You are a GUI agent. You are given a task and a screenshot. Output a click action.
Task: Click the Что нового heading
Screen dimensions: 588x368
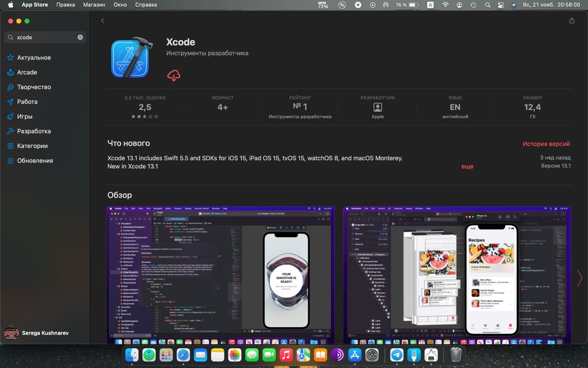click(x=129, y=143)
